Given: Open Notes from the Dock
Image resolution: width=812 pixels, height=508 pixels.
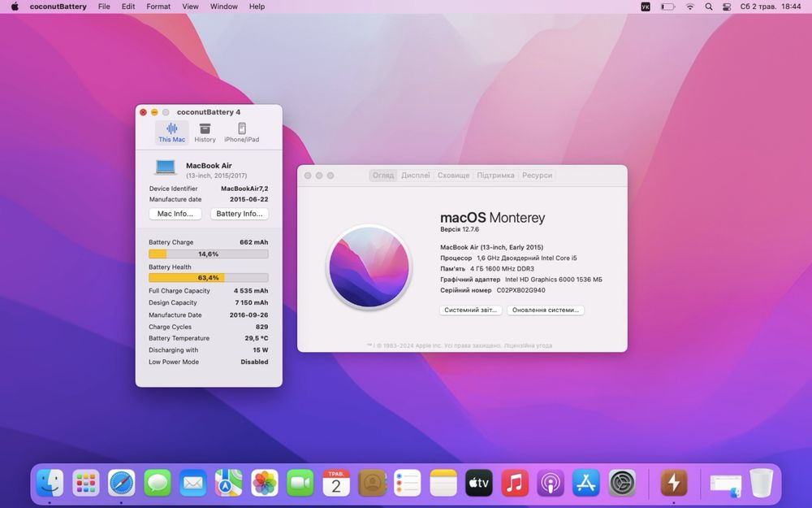Looking at the screenshot, I should 443,483.
